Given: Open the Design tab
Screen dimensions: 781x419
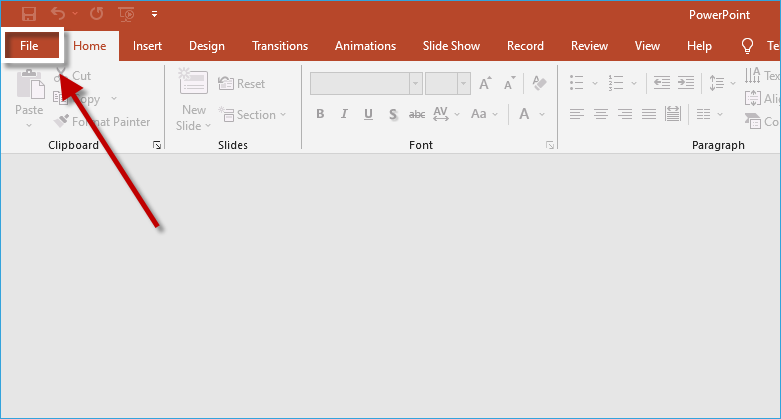Looking at the screenshot, I should pyautogui.click(x=207, y=46).
